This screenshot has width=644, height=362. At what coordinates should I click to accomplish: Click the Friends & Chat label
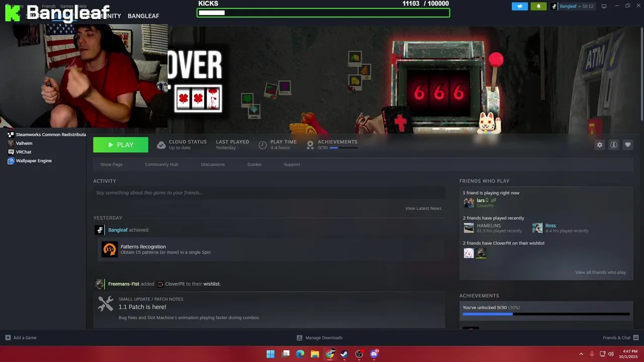616,338
